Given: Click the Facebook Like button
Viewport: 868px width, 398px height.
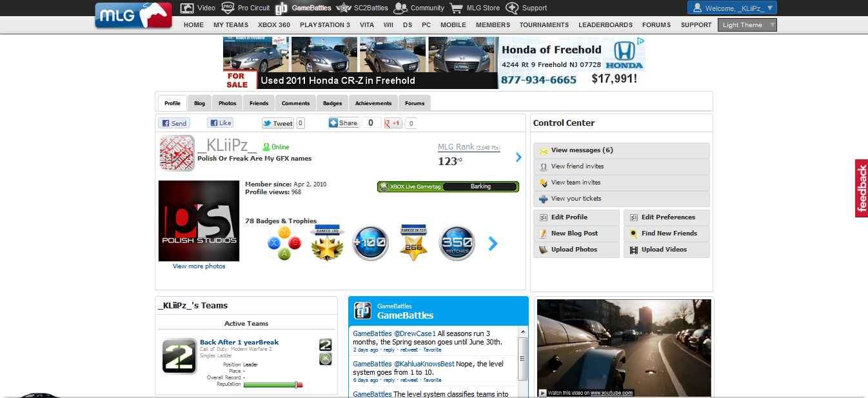Looking at the screenshot, I should click(x=220, y=123).
